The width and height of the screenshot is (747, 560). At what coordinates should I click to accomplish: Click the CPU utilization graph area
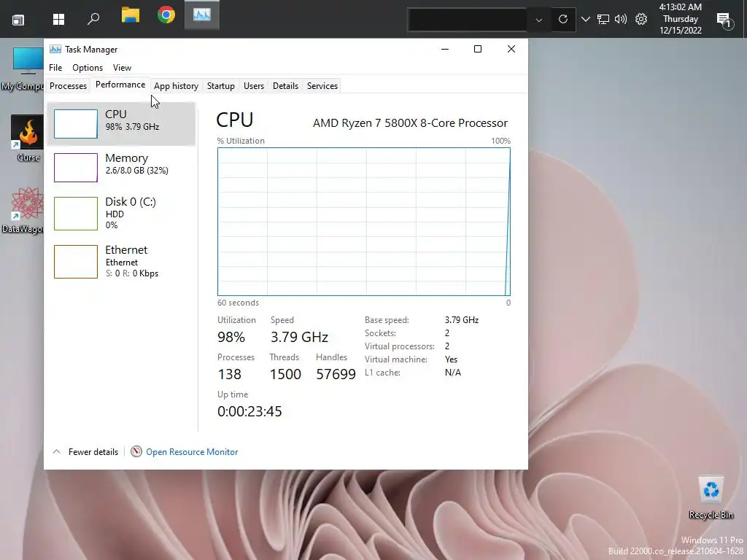click(363, 222)
